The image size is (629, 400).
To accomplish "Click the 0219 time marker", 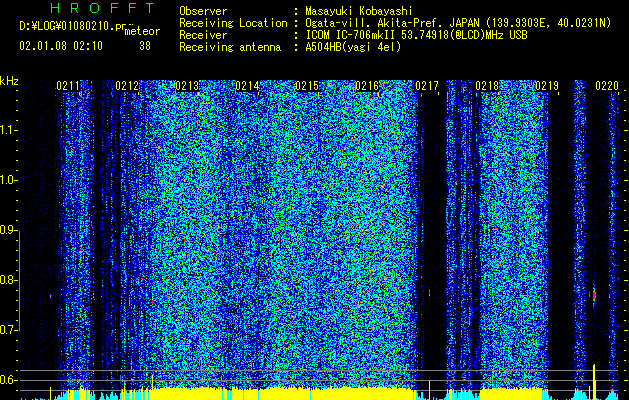I will coord(547,86).
